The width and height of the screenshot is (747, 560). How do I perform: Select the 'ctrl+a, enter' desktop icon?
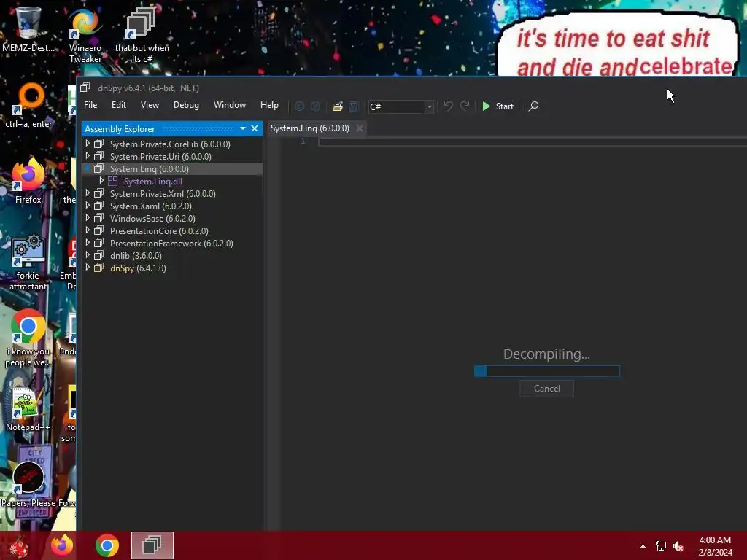tap(28, 106)
